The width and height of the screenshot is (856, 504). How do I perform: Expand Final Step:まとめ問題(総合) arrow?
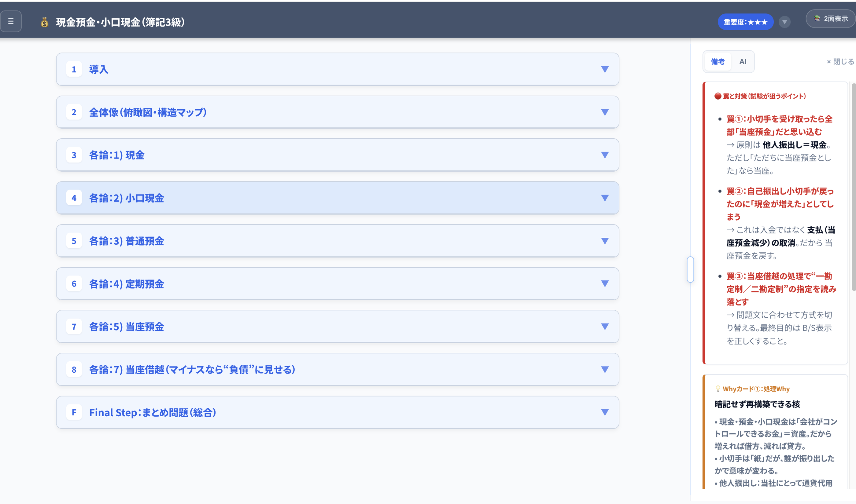coord(605,412)
